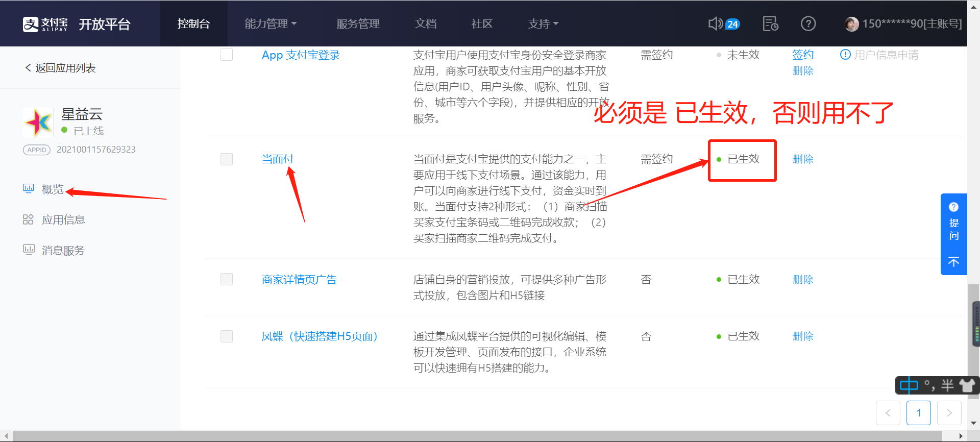Click the 用户信息申请 link
Image resolution: width=980 pixels, height=442 pixels.
[x=886, y=55]
